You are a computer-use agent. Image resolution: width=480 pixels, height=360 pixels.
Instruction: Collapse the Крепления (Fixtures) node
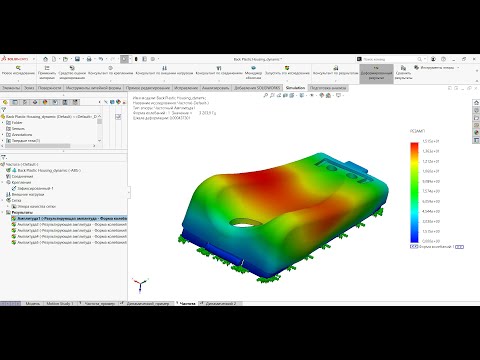tap(3, 182)
